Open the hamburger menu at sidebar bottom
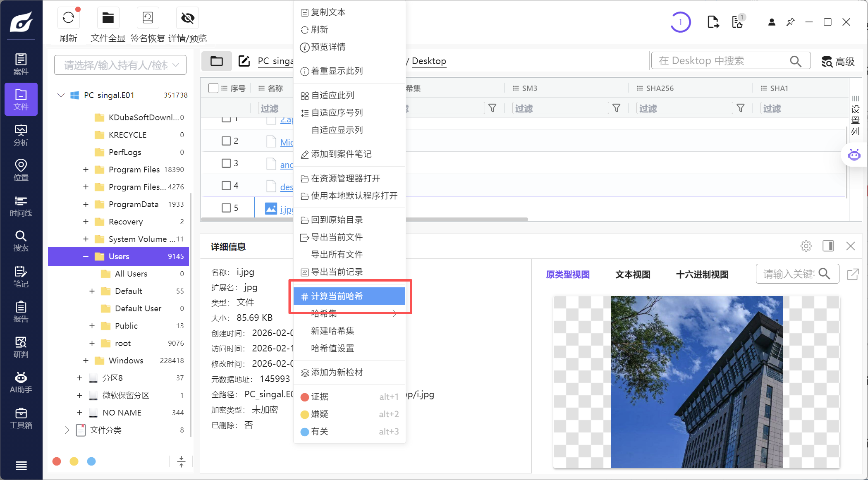Viewport: 868px width, 480px height. coord(21,466)
